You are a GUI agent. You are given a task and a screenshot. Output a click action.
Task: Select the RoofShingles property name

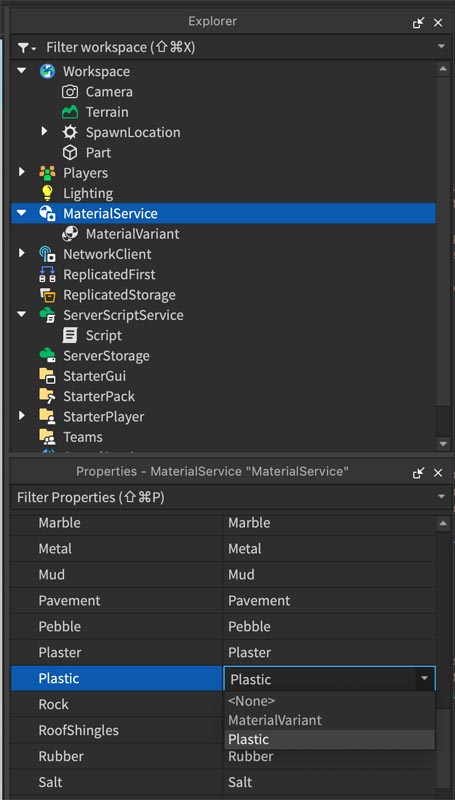click(x=79, y=730)
